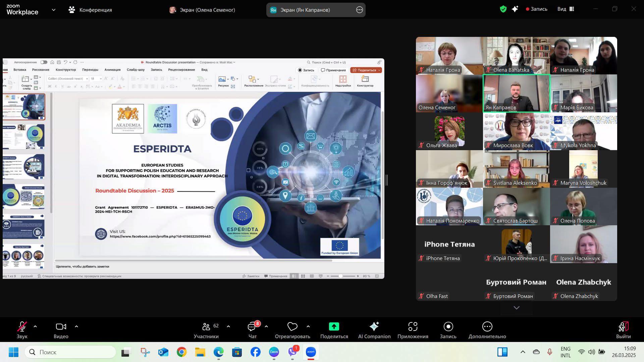This screenshot has width=644, height=362.
Task: Open Canva from the taskbar
Action: (x=274, y=352)
